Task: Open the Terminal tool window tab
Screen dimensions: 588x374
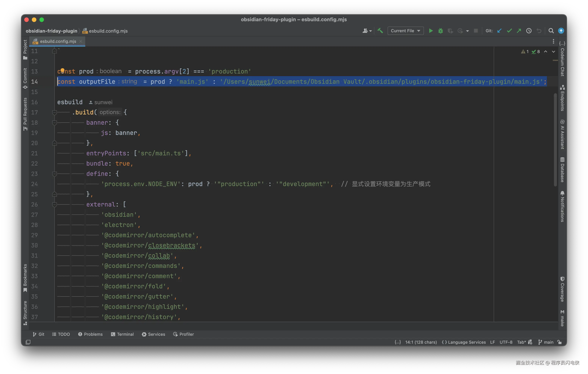Action: click(x=122, y=334)
